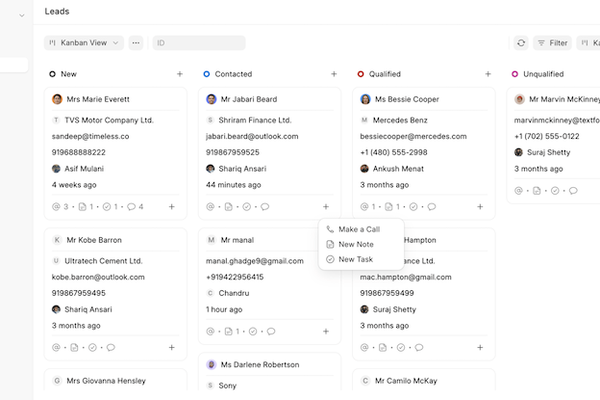Refresh the leads list
This screenshot has height=400, width=600.
(521, 43)
